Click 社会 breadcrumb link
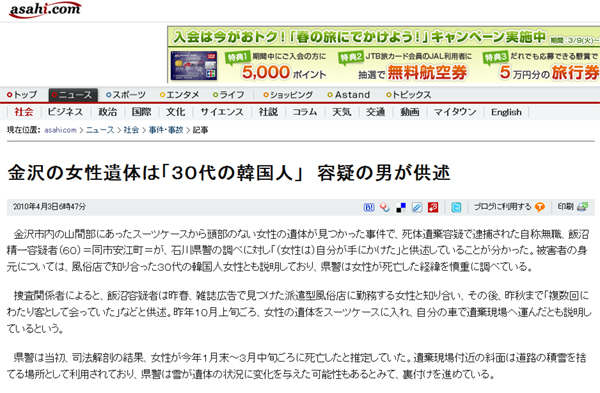Viewport: 600px width, 393px height. point(131,130)
